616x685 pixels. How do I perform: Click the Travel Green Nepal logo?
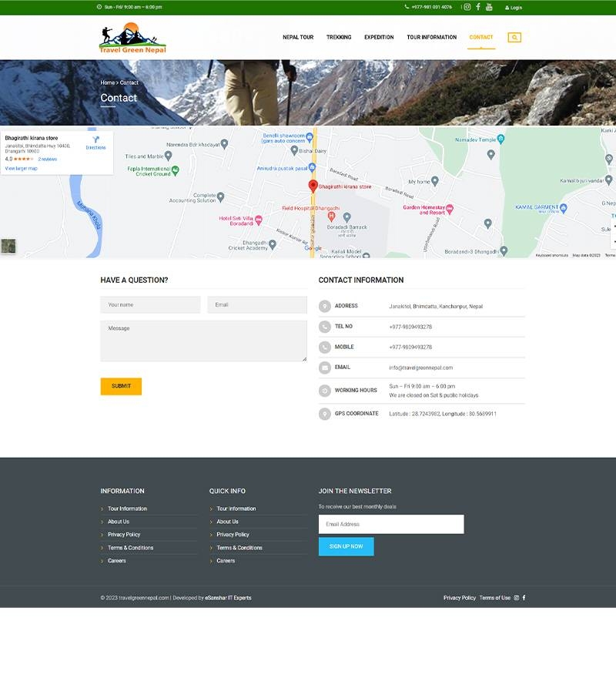click(x=132, y=38)
